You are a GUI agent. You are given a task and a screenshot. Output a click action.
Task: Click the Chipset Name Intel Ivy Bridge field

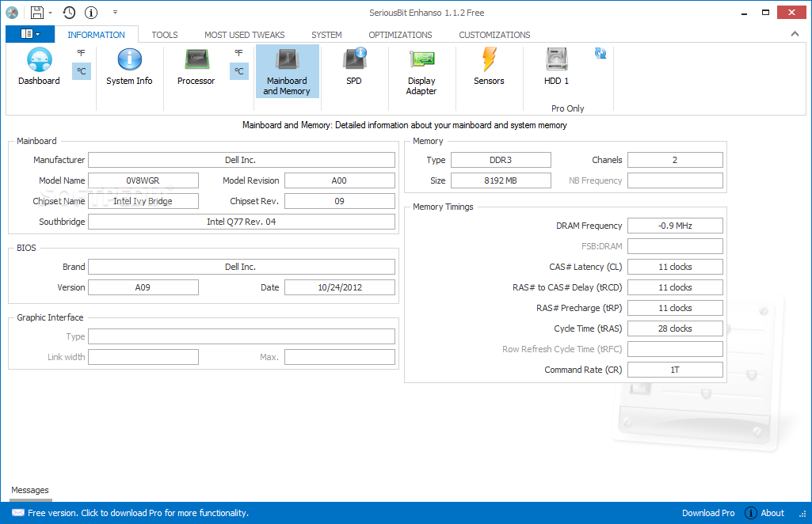[x=143, y=201]
